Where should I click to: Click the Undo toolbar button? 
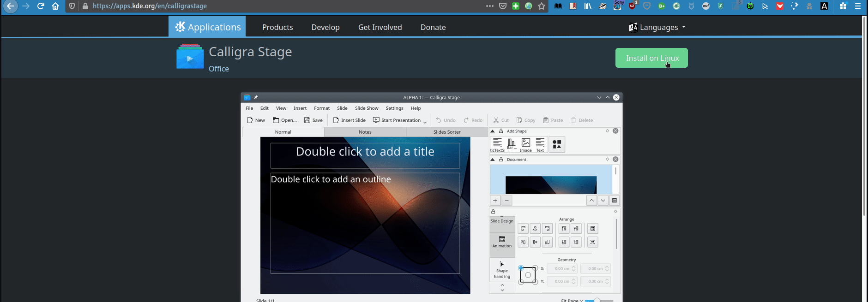pos(446,120)
